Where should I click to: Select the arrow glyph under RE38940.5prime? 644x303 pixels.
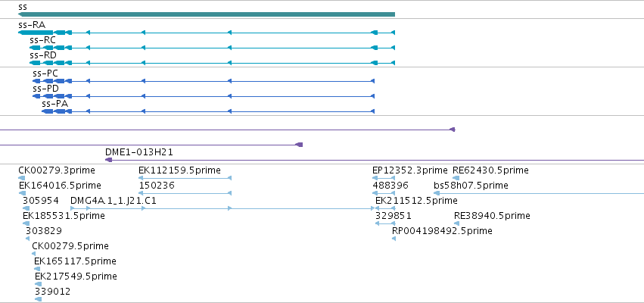[x=457, y=223]
